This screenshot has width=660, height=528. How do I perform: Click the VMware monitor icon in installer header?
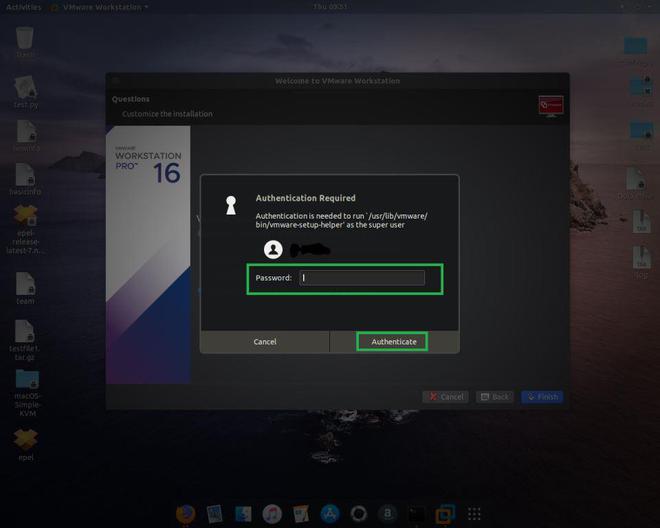point(551,106)
